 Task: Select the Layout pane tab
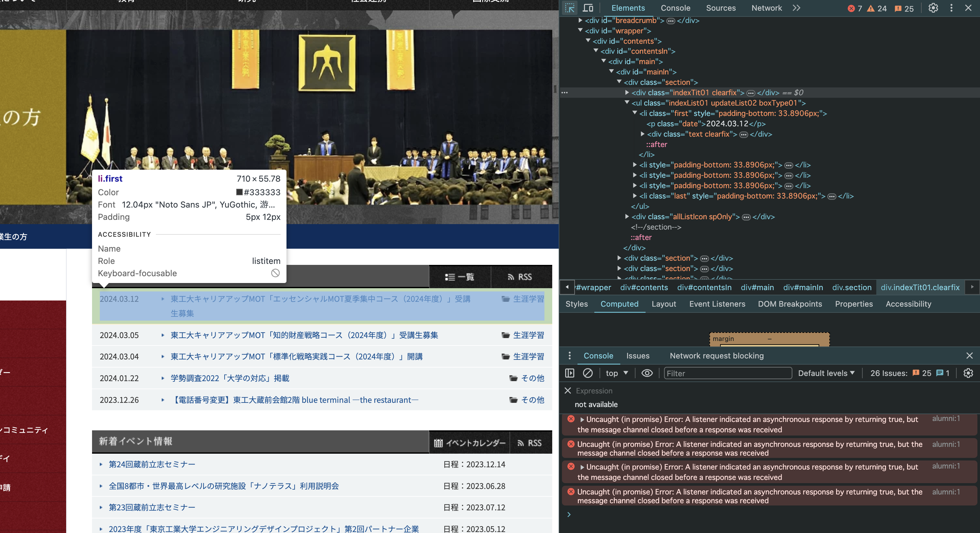(x=664, y=304)
